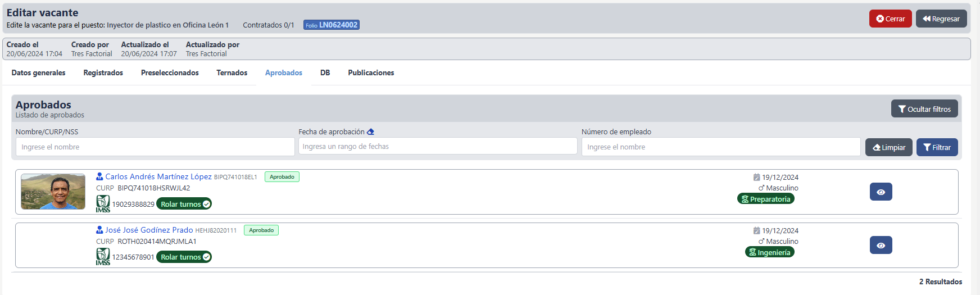
Task: Click RFC code HEHJ82020111
Action: point(216,230)
